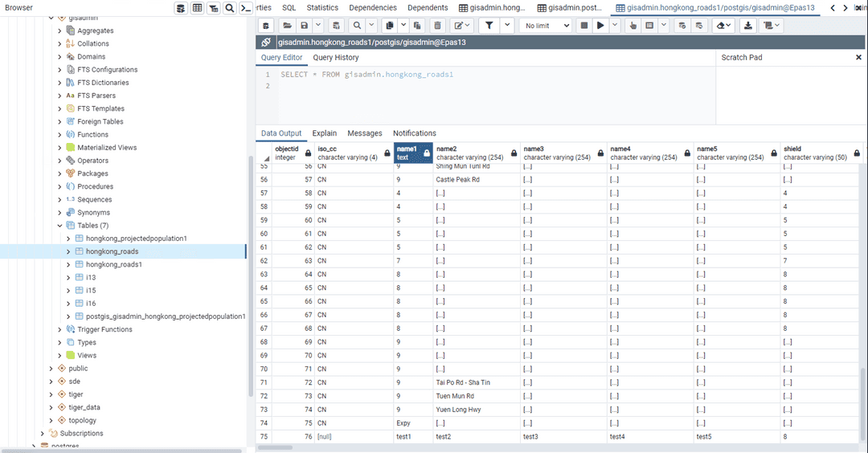
Task: Click the Download results icon
Action: point(748,26)
